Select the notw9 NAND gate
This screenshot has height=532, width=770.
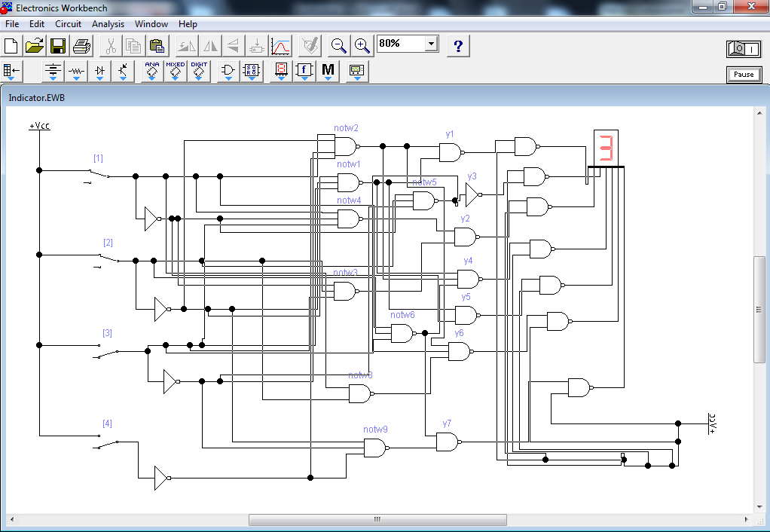tap(376, 448)
